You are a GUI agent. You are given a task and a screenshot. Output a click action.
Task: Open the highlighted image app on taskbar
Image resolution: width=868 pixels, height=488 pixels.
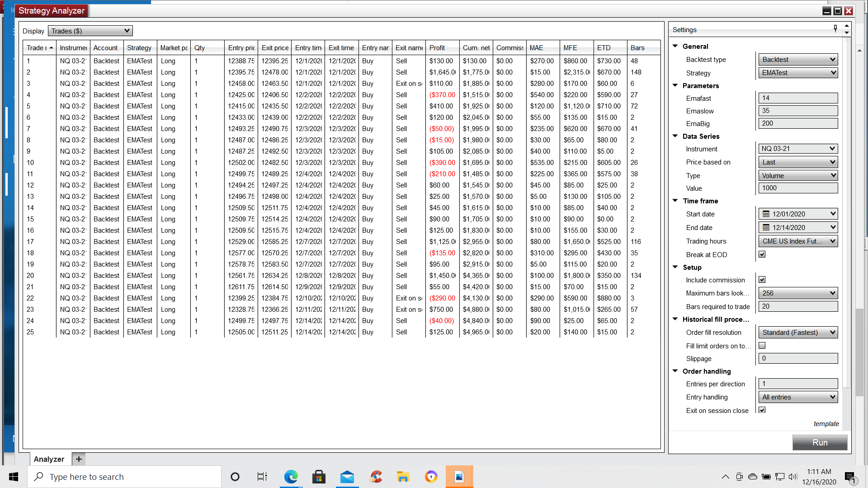[459, 477]
